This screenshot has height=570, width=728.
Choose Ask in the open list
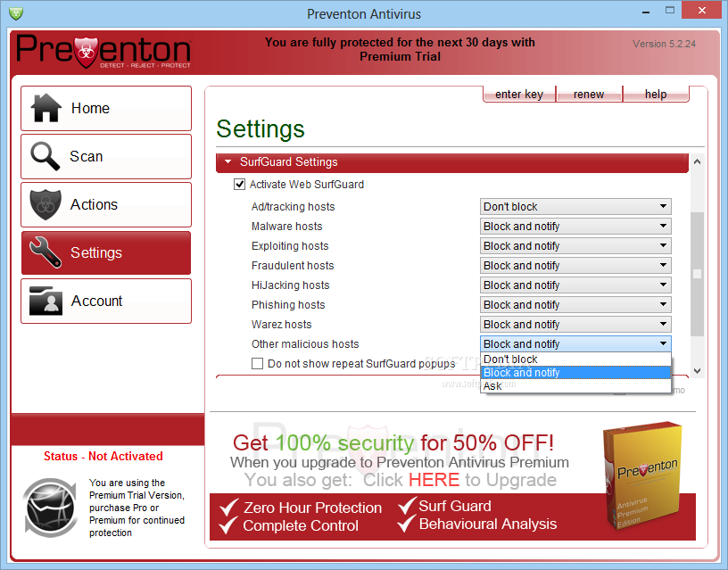pos(575,386)
